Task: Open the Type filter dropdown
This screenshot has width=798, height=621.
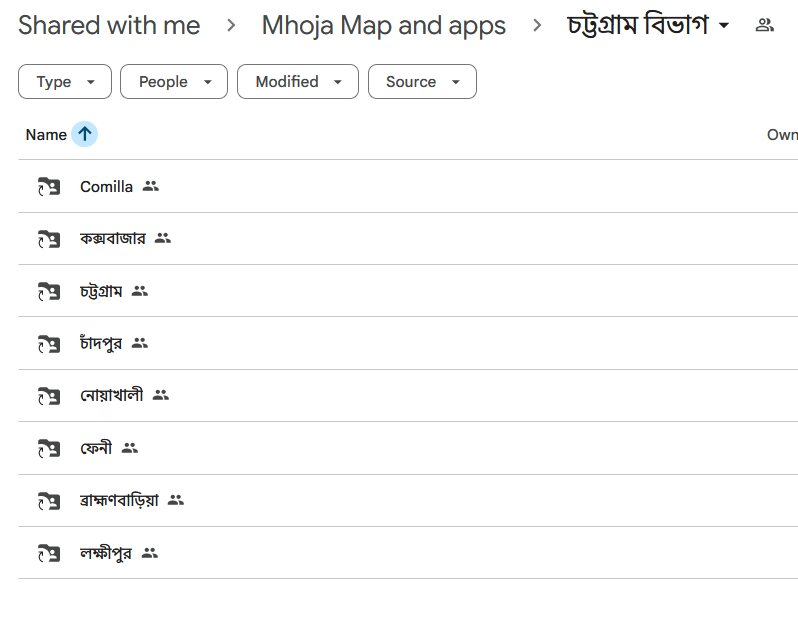Action: tap(65, 81)
